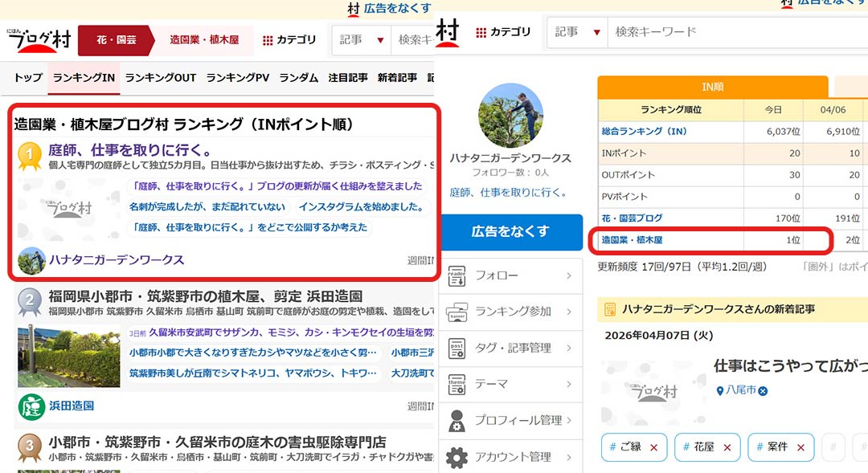868x473 pixels.
Task: Click the theme icon next to テーマ
Action: (457, 384)
